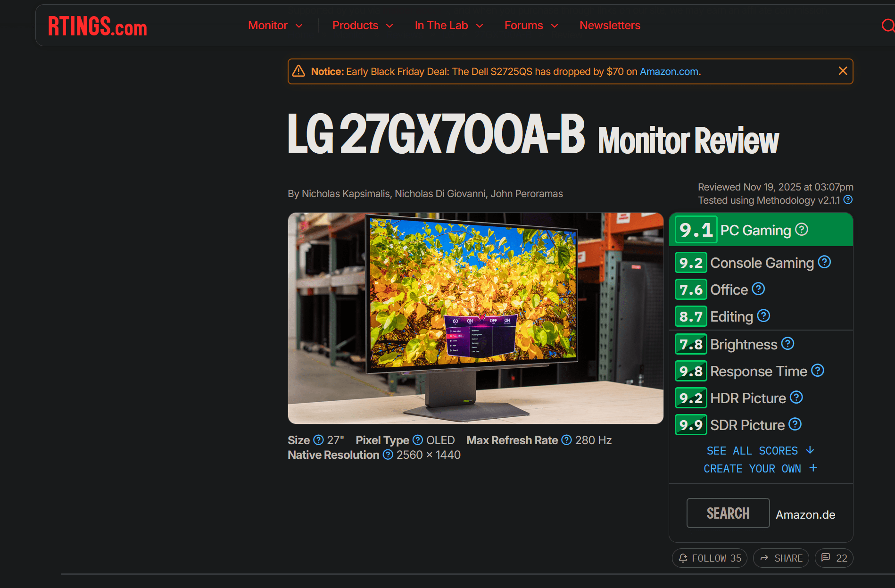Click the RTINGS.com logo
The image size is (895, 588).
[98, 26]
